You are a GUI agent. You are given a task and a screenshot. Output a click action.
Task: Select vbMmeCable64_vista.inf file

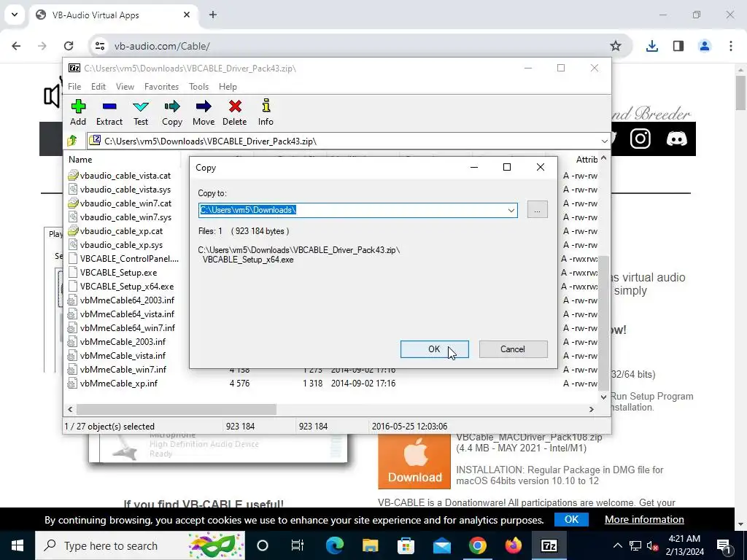[x=127, y=314]
